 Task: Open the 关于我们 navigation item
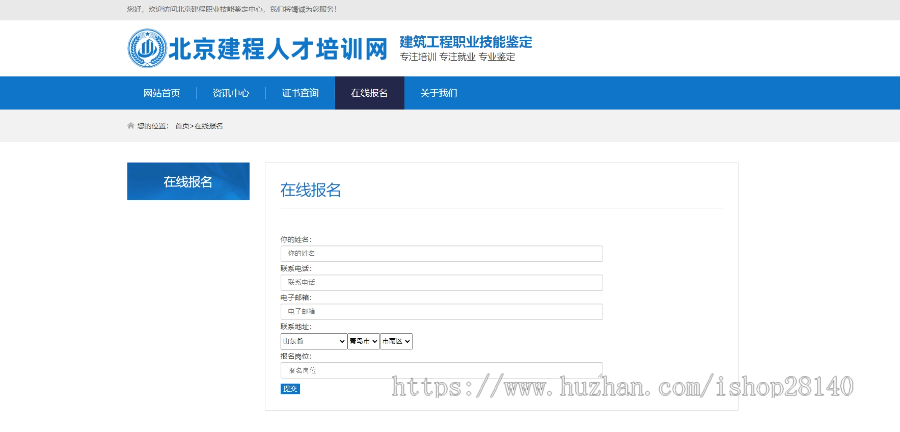coord(439,93)
